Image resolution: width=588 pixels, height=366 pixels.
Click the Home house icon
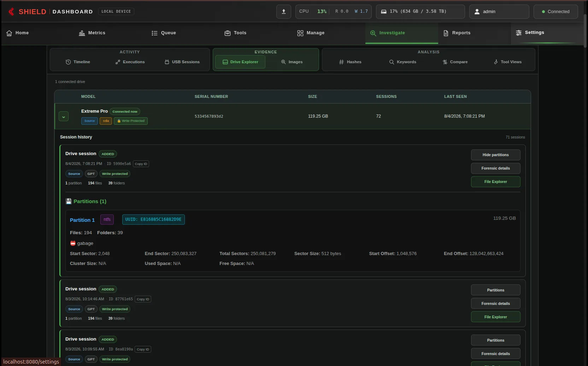[9, 33]
